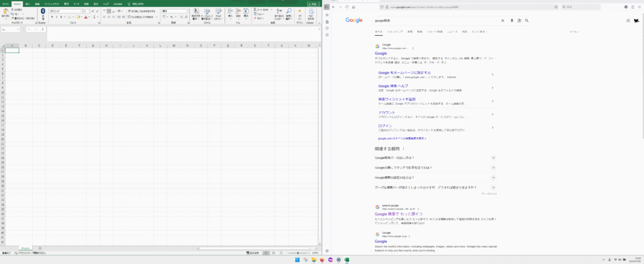
Task: Apply fill color in Excel font group
Action: point(78,17)
